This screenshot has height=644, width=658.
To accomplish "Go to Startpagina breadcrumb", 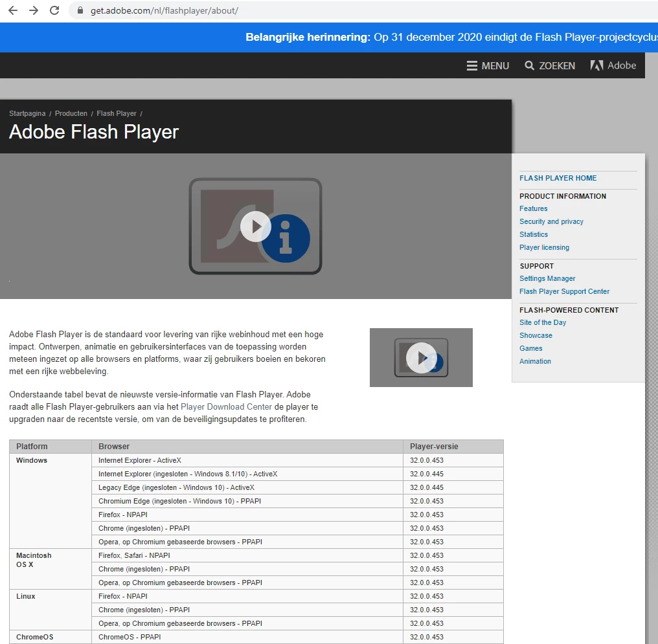I will pyautogui.click(x=27, y=114).
